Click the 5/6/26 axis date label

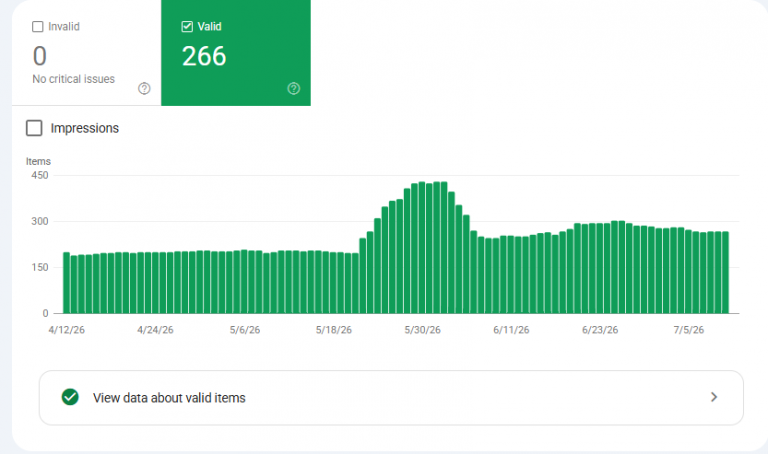coord(245,330)
